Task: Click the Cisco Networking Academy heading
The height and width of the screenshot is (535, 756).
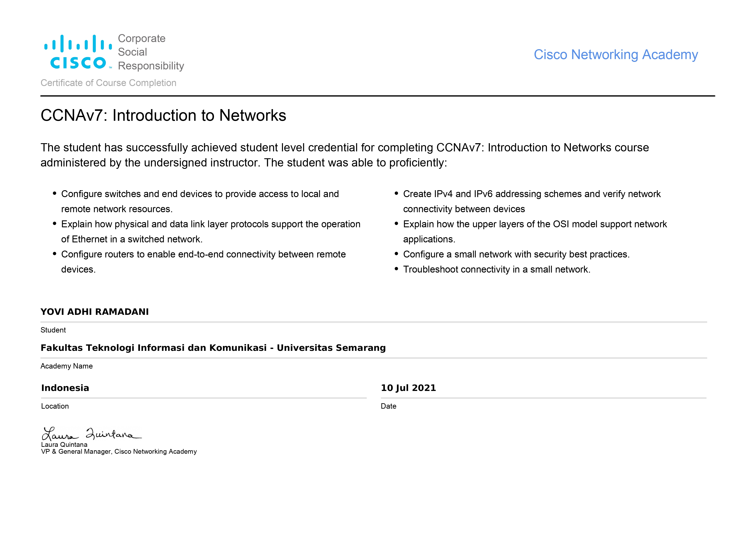Action: click(x=615, y=55)
